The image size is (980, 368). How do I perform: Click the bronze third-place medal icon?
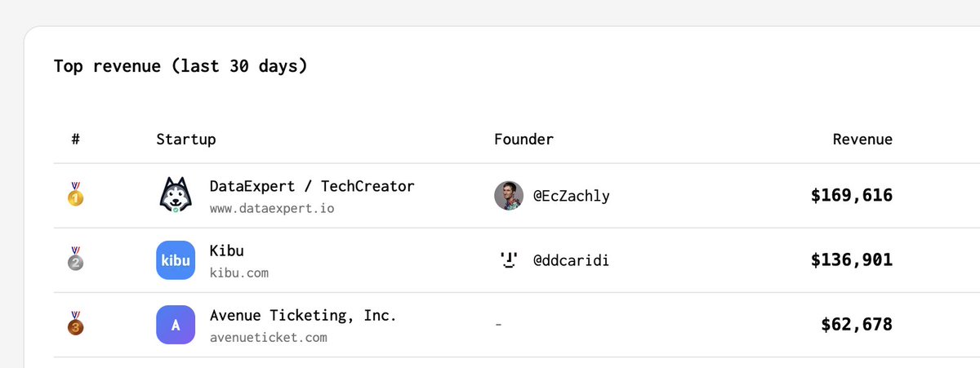[76, 323]
